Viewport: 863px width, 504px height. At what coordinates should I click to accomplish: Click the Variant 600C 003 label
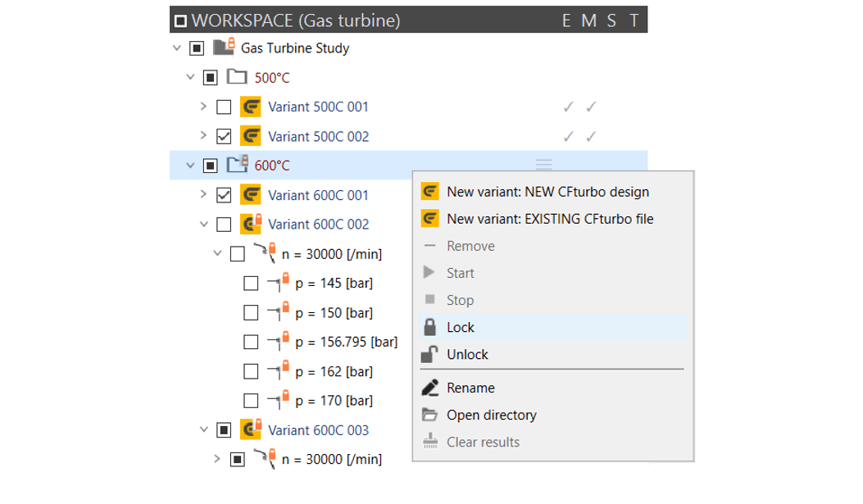tap(318, 430)
